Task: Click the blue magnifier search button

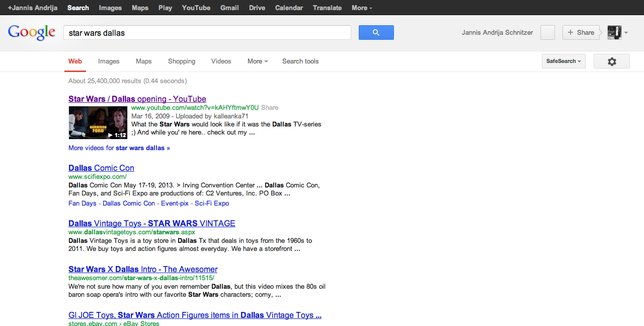Action: [x=376, y=32]
